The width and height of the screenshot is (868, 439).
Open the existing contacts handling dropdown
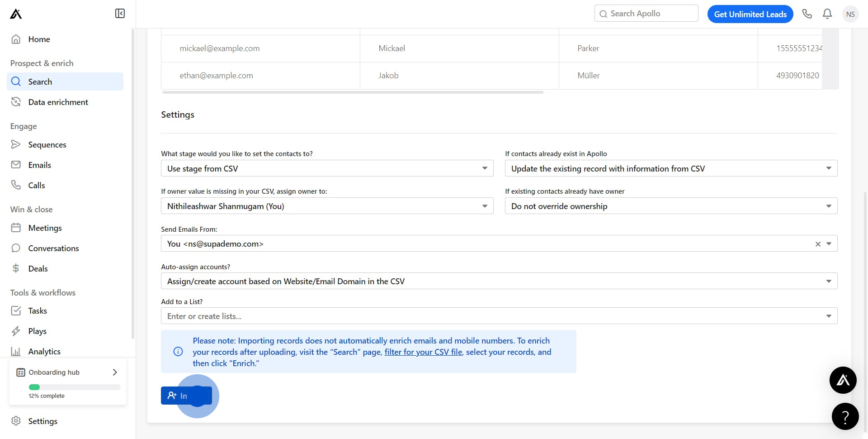click(x=671, y=168)
